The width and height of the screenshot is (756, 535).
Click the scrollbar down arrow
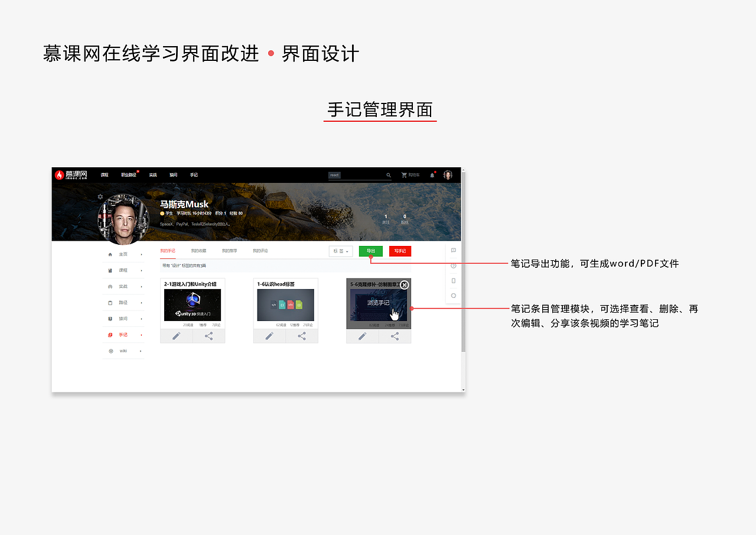pos(464,390)
